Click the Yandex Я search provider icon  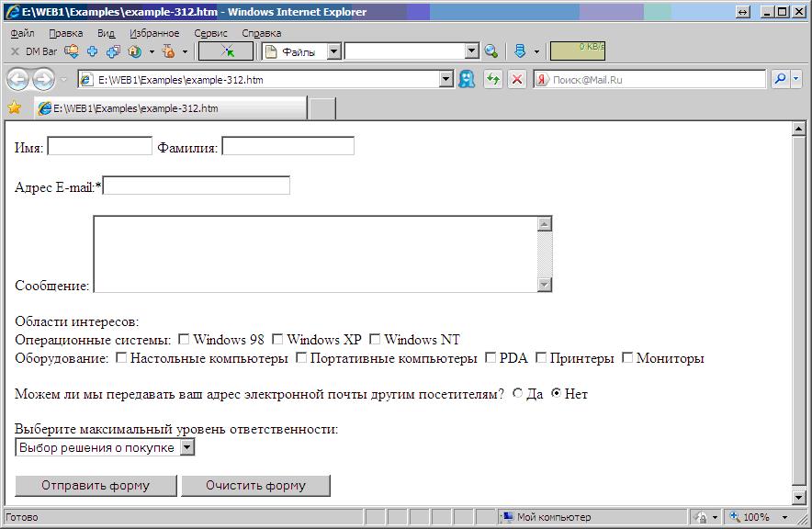(x=542, y=80)
